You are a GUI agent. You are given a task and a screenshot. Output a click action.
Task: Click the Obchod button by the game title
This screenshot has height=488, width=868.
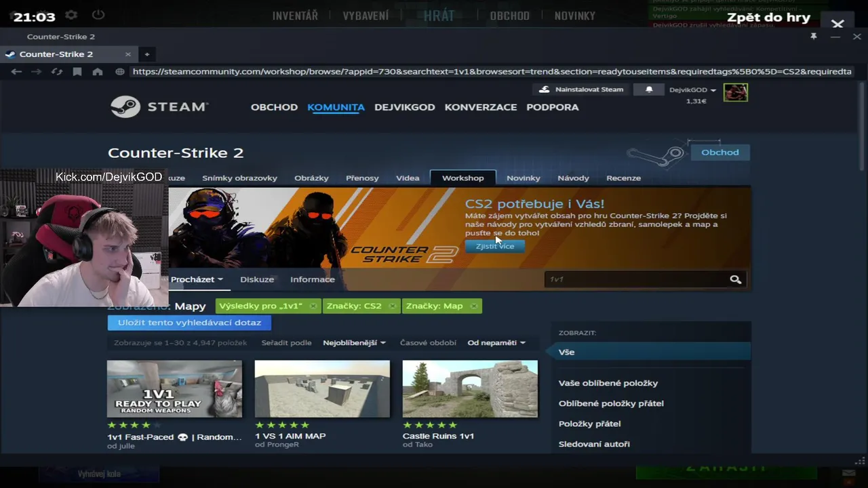coord(720,152)
